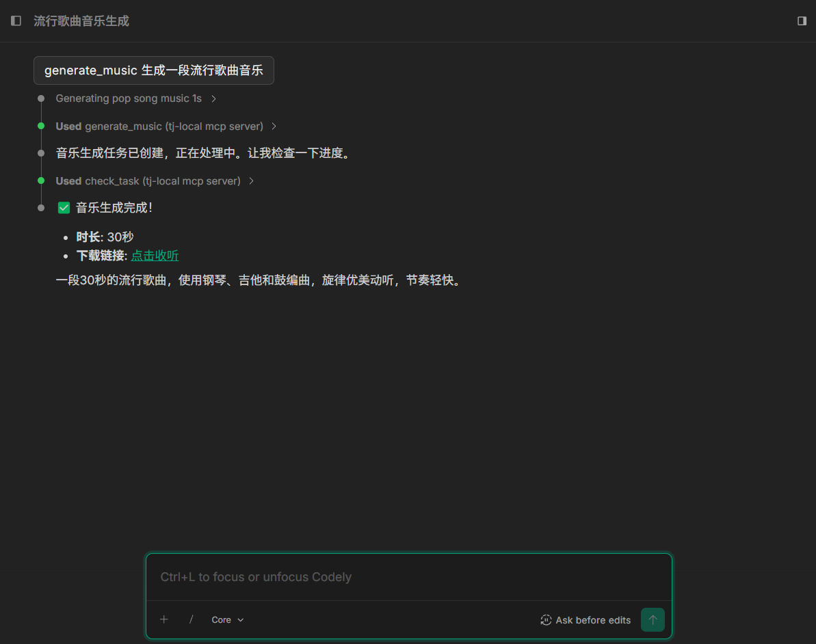Click the summary sentence starting 一段30秒的流行歌曲
This screenshot has width=816, height=644.
[x=259, y=280]
